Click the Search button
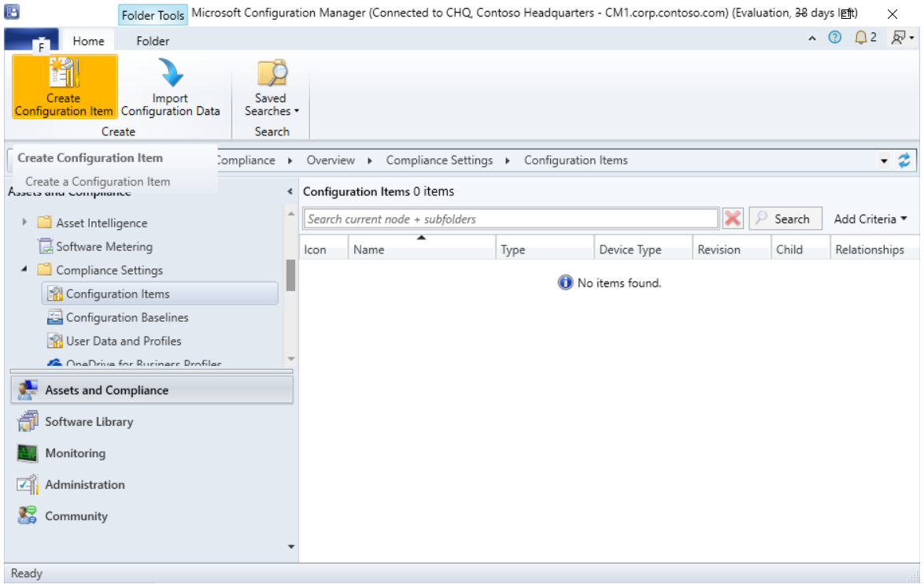The width and height of the screenshot is (924, 584). click(x=785, y=219)
